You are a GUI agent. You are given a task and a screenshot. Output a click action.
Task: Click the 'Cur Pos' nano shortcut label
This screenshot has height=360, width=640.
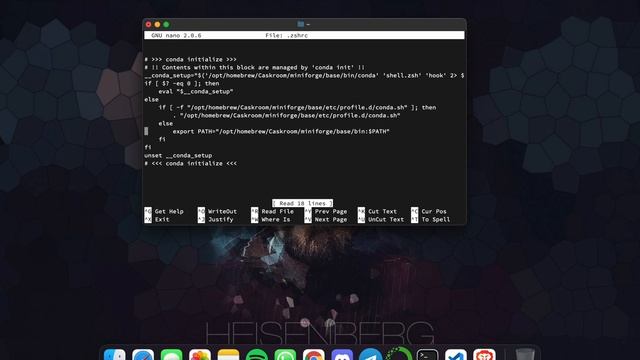(434, 211)
